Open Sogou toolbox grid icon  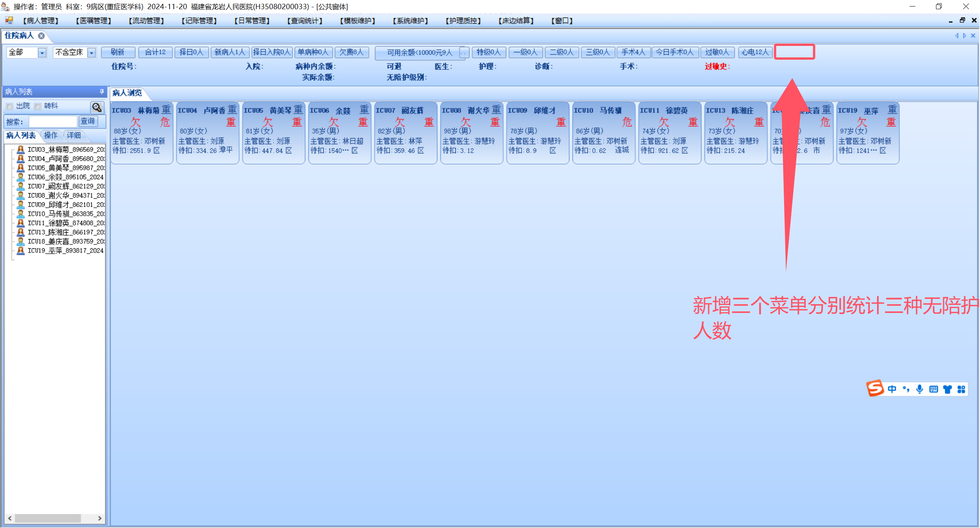[961, 389]
